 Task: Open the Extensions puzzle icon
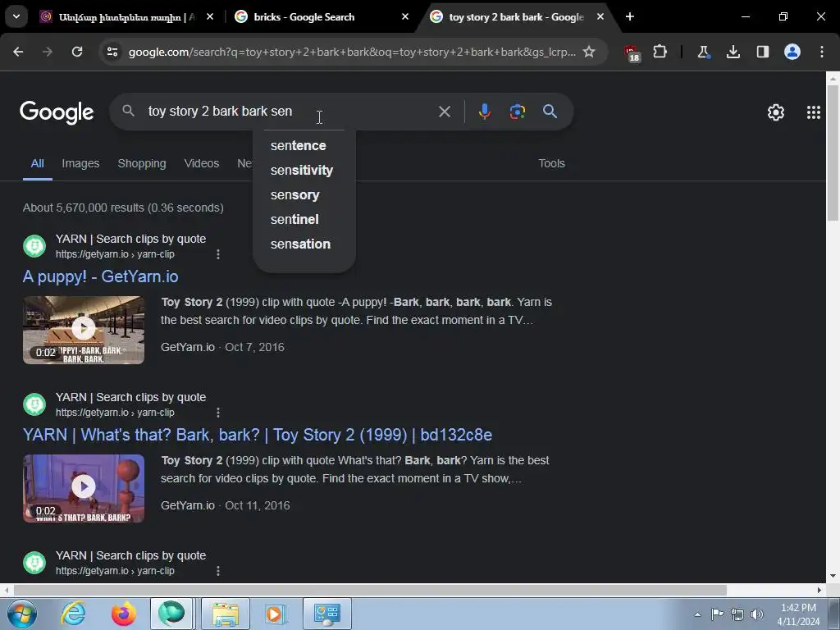pos(660,52)
